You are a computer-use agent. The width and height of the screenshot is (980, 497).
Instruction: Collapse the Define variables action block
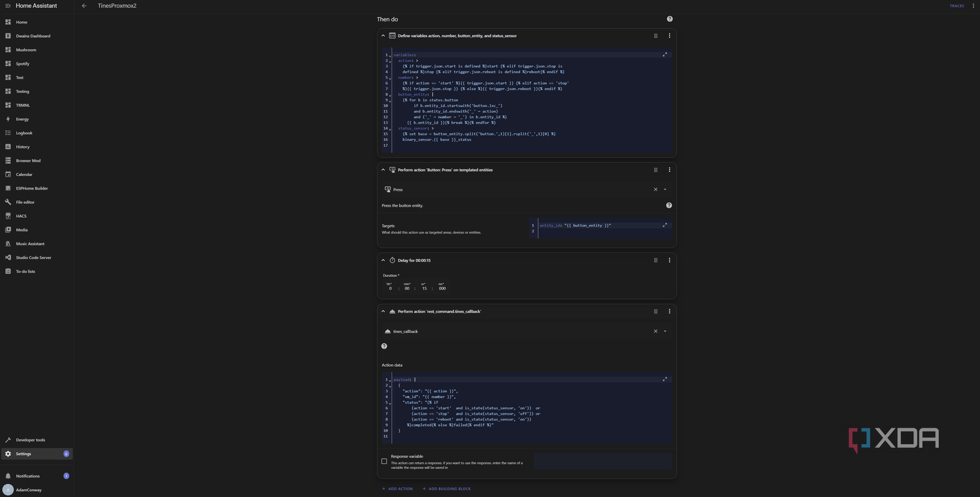pyautogui.click(x=384, y=36)
